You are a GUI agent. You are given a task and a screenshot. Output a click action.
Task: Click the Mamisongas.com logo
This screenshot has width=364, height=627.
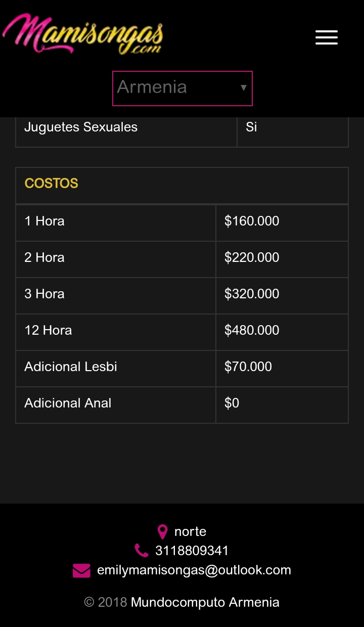point(83,34)
